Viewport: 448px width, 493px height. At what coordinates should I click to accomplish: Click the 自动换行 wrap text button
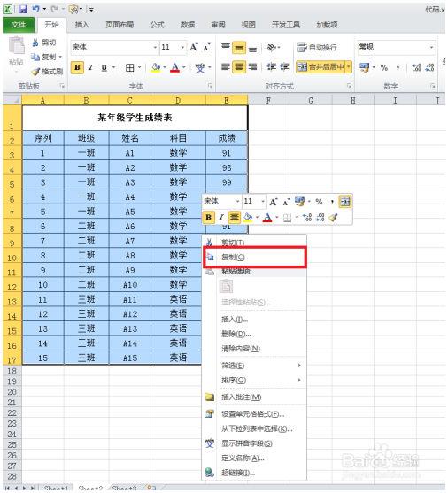pos(318,48)
